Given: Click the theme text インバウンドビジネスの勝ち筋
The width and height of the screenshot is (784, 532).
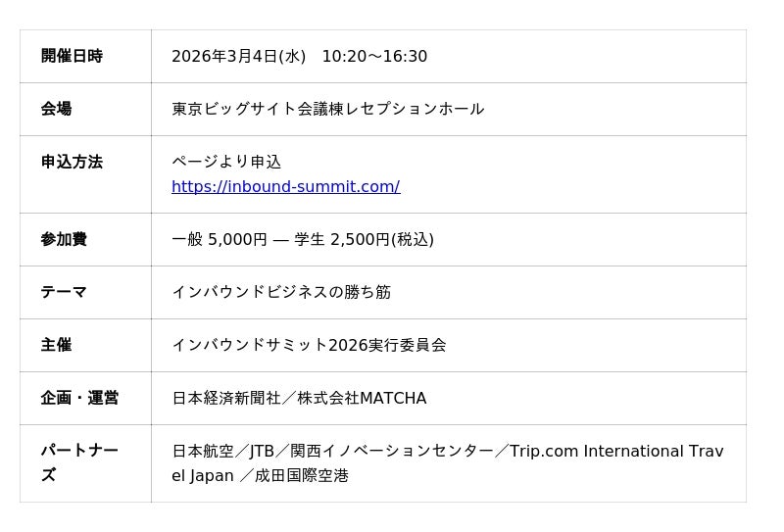Looking at the screenshot, I should click(281, 292).
